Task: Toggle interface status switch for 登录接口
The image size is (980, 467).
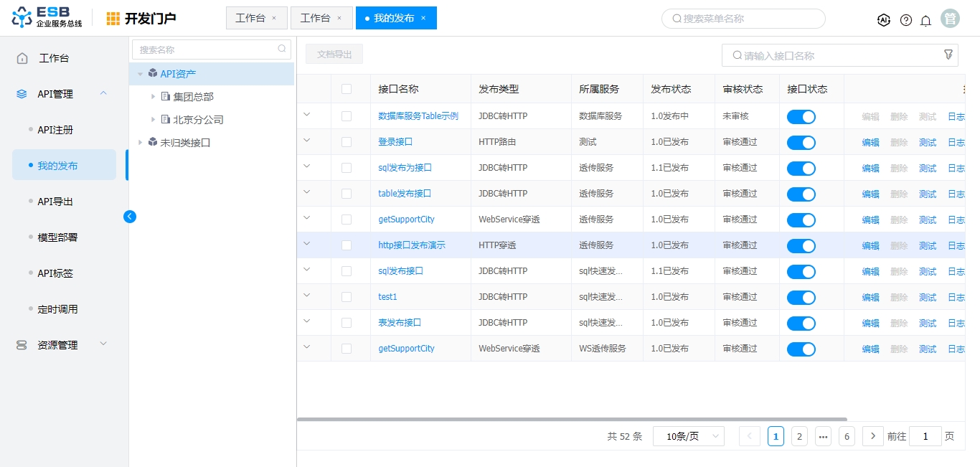Action: tap(801, 143)
